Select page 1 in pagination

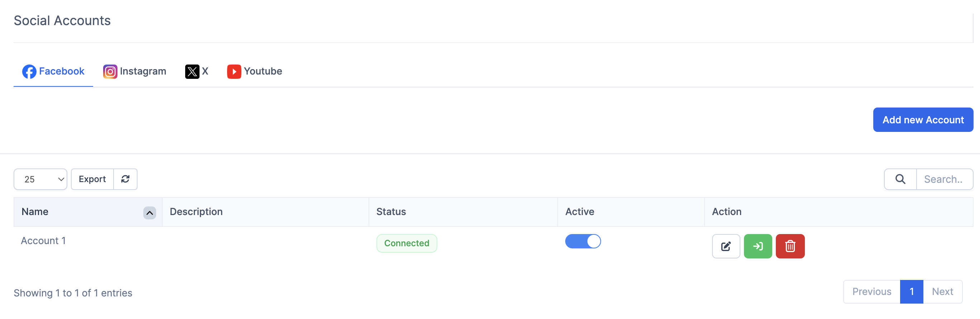911,292
